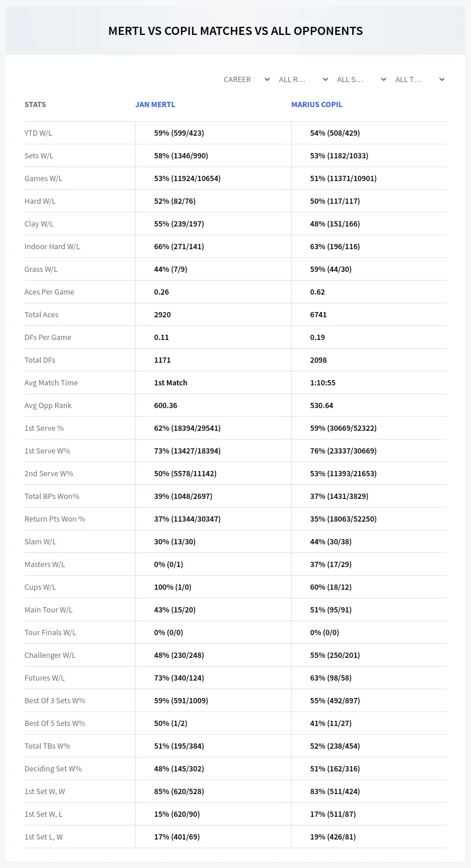Select the Tour Finals W/L row label

click(x=50, y=632)
